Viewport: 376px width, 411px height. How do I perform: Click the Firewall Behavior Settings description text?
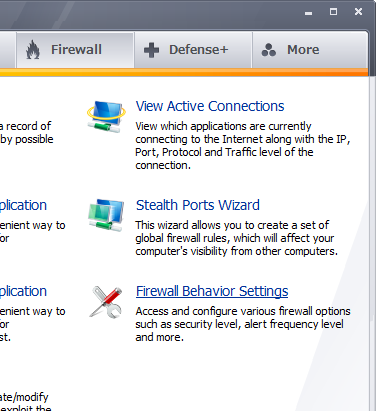pos(243,324)
